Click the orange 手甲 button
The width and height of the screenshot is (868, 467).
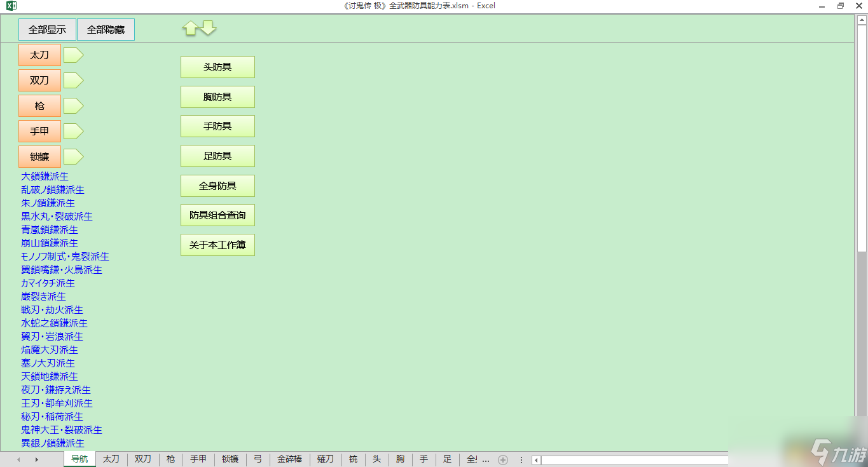coord(39,132)
